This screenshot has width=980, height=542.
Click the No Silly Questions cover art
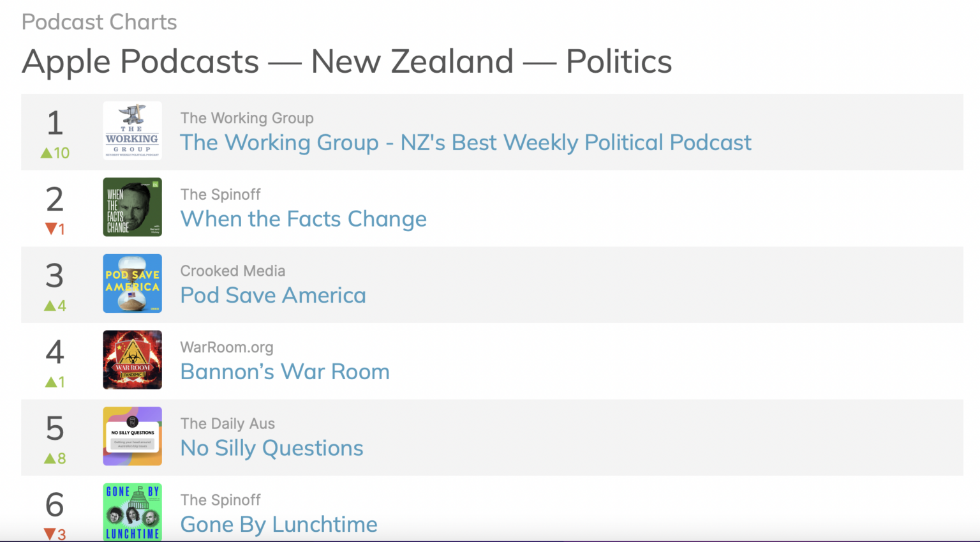(x=132, y=436)
